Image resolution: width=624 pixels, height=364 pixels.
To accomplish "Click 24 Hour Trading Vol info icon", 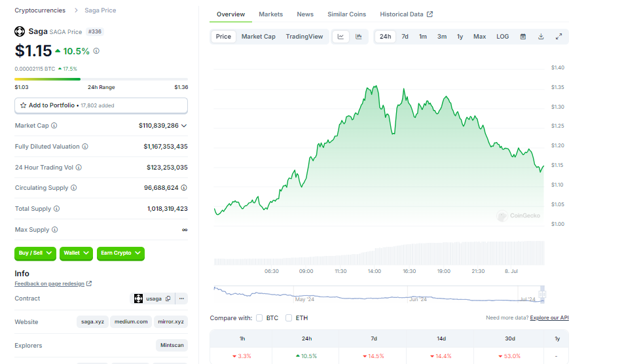I will tap(79, 168).
